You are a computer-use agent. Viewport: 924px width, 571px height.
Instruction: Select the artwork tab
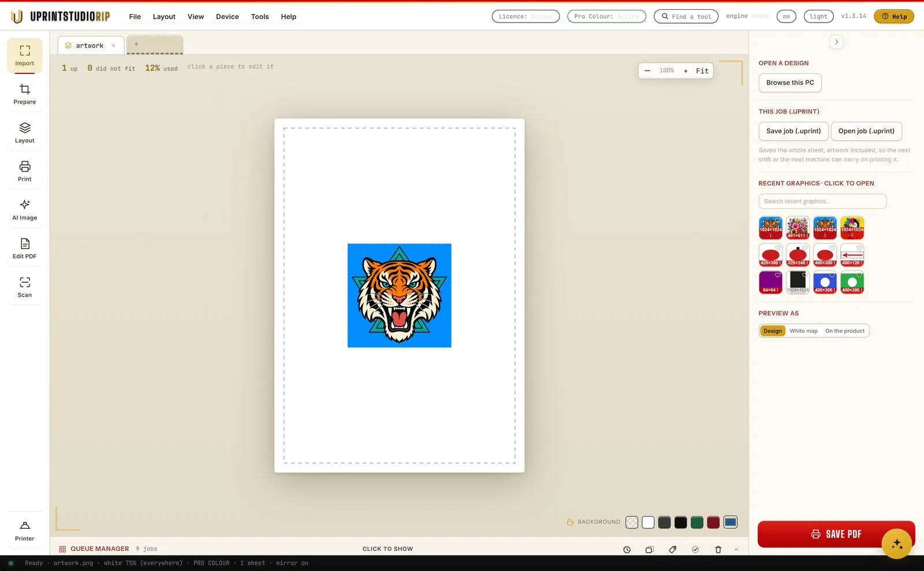pyautogui.click(x=90, y=45)
